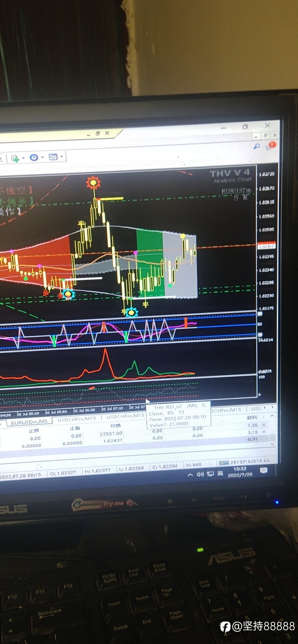Viewport: 298px width, 644px height.
Task: Open the chart templates toolbar icon
Action: pos(53,157)
